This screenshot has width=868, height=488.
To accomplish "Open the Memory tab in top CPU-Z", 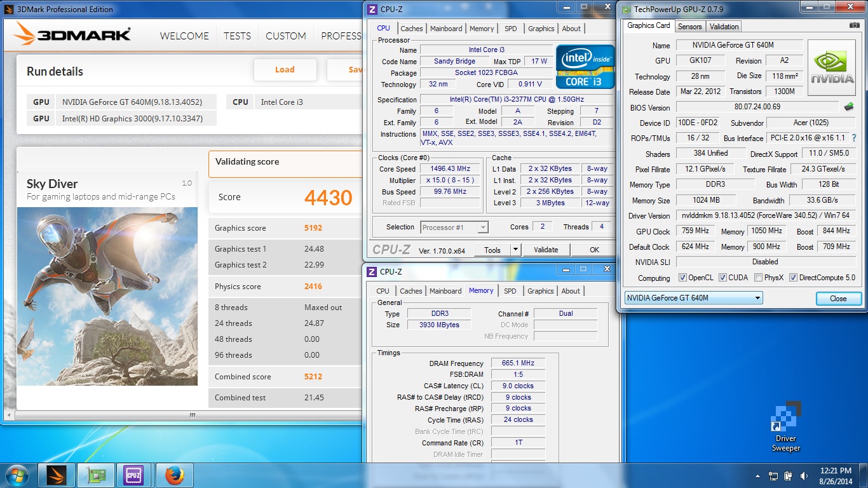I will [x=482, y=29].
